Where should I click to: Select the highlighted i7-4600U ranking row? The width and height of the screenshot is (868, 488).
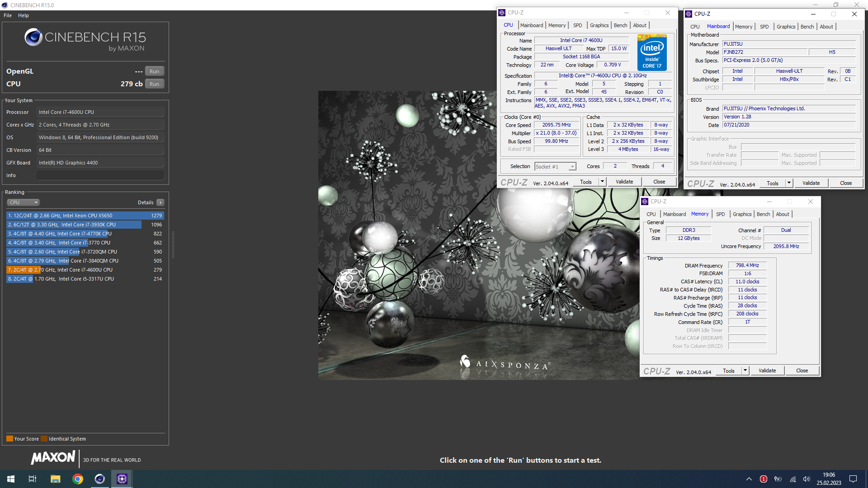(85, 270)
